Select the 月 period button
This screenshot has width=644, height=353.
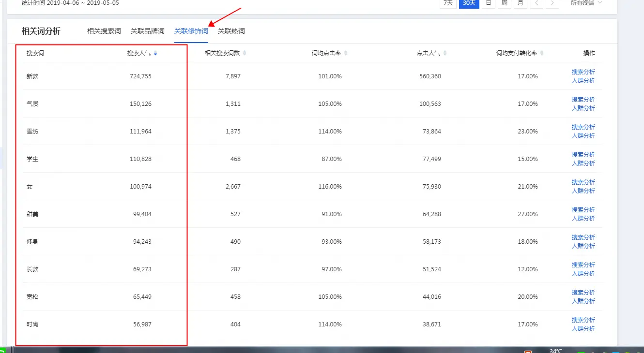[521, 3]
